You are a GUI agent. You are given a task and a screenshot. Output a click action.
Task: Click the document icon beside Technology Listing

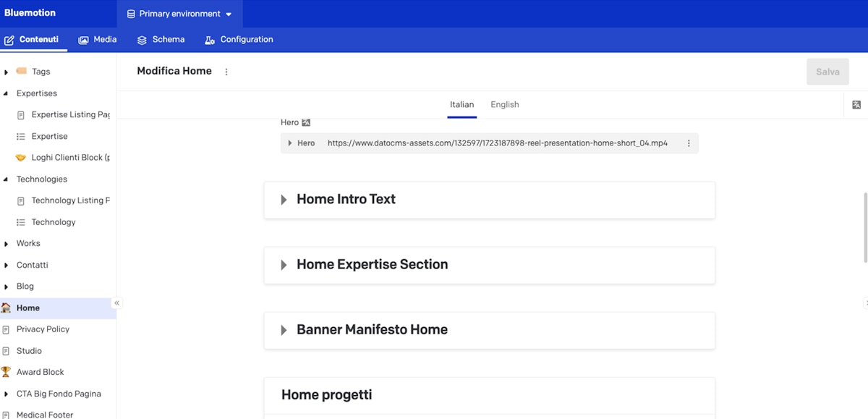(x=21, y=200)
